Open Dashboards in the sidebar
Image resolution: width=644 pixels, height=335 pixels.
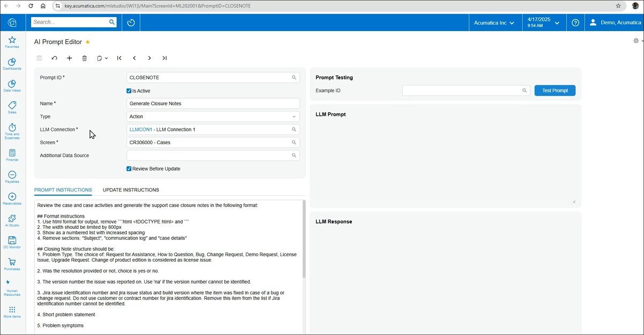click(x=12, y=64)
